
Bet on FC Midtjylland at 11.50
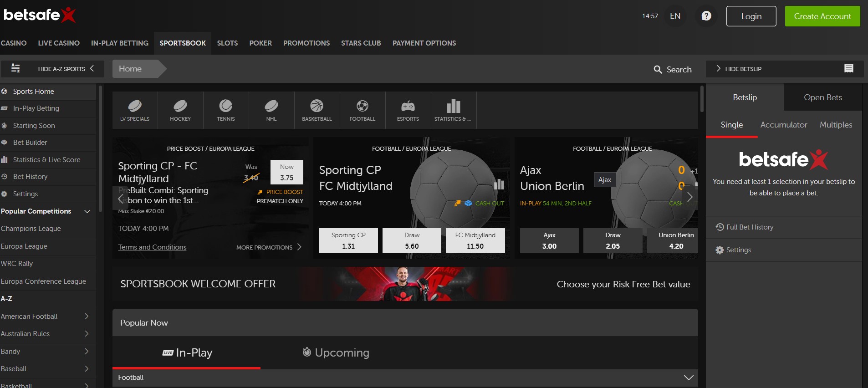point(475,240)
